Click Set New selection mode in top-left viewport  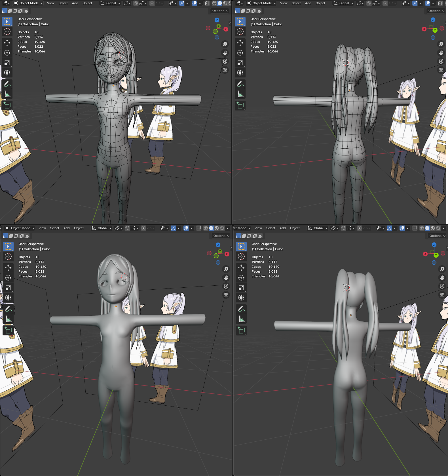point(4,11)
